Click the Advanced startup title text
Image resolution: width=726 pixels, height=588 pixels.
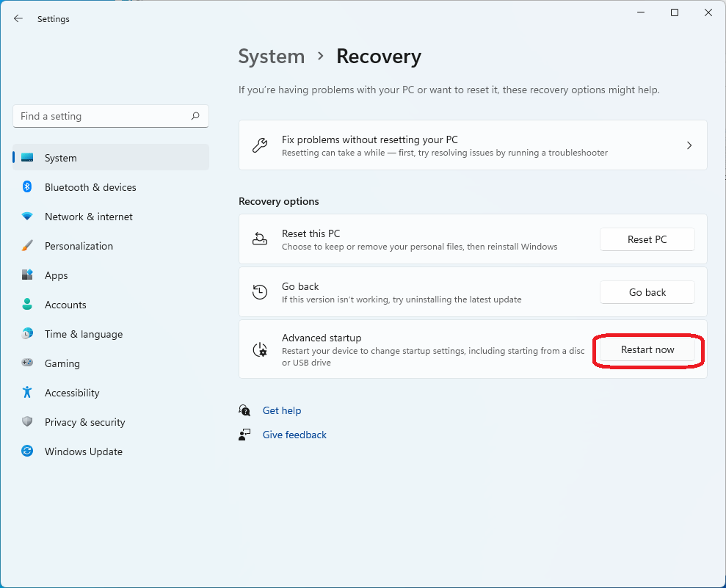tap(322, 338)
